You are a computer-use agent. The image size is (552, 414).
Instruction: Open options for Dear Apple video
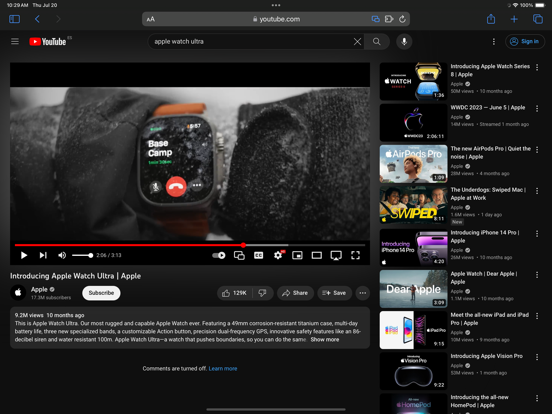click(537, 275)
